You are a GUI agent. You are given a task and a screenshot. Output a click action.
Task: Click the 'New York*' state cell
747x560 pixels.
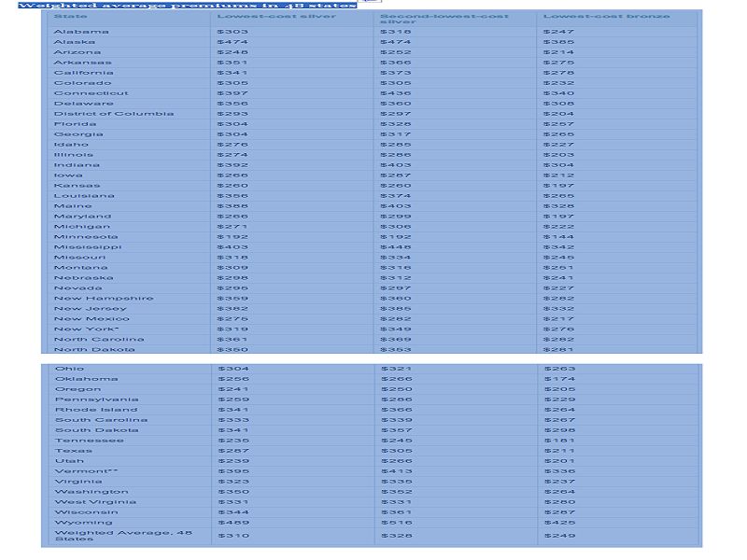click(x=86, y=329)
